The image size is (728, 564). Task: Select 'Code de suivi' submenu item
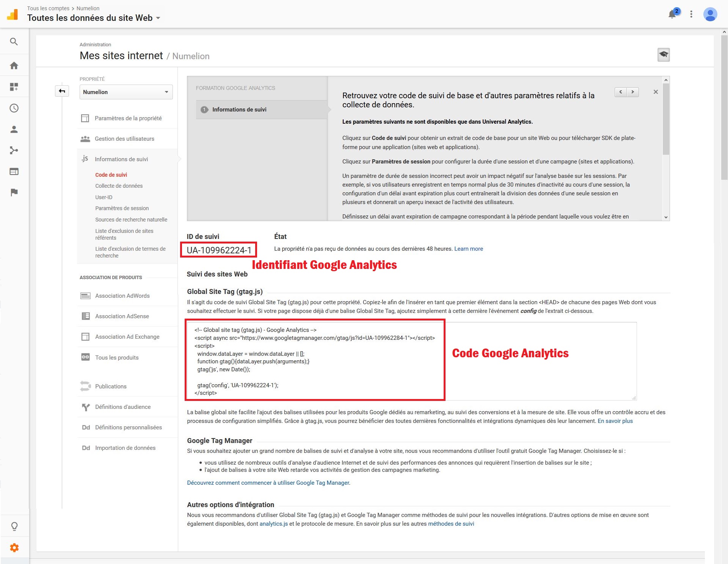pos(111,175)
